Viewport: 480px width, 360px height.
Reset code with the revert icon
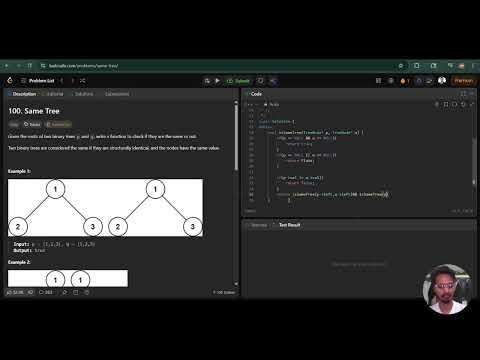pyautogui.click(x=463, y=104)
